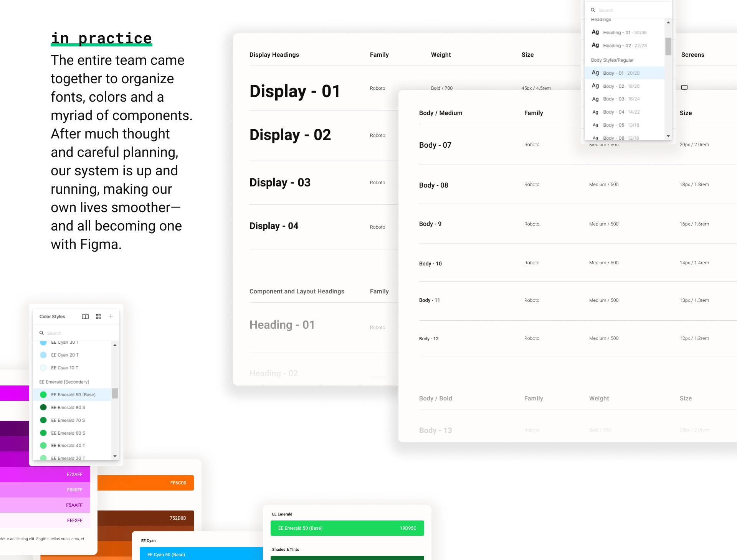Click the E72AFF magenta color bar
Viewport: 737px width, 560px height.
point(45,474)
